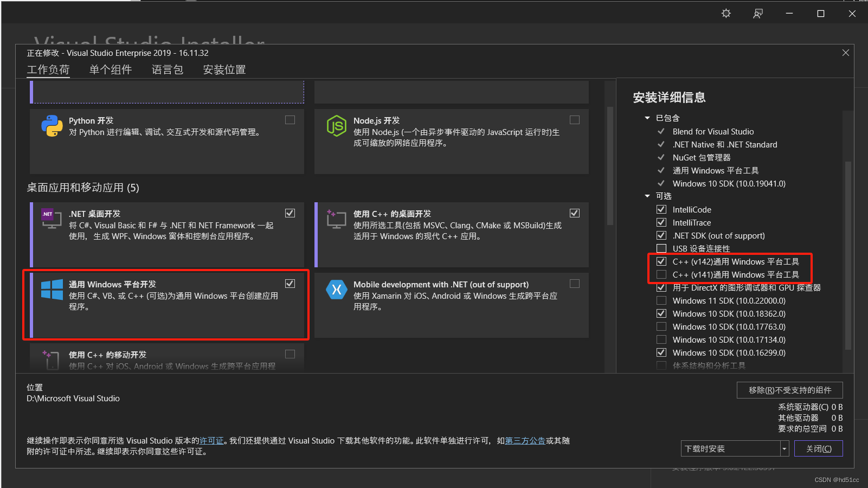The image size is (868, 488).
Task: Click the D:\Microsoft Visual Studio location text
Action: coord(73,398)
